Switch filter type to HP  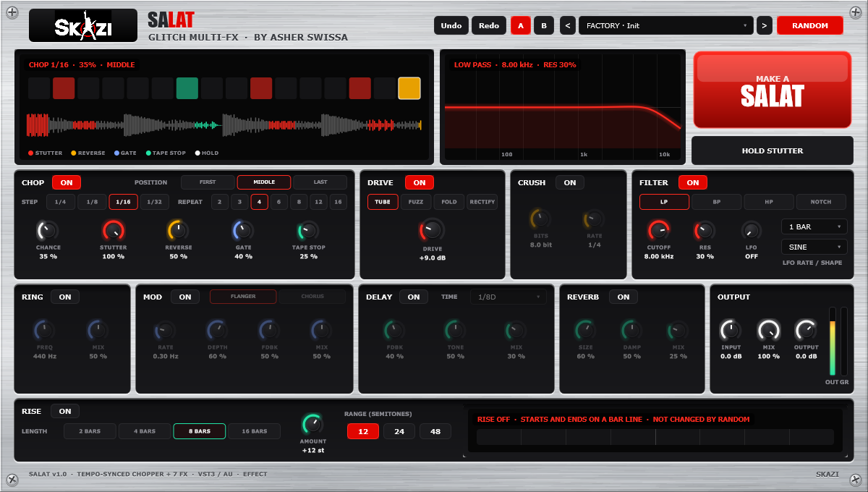(769, 202)
